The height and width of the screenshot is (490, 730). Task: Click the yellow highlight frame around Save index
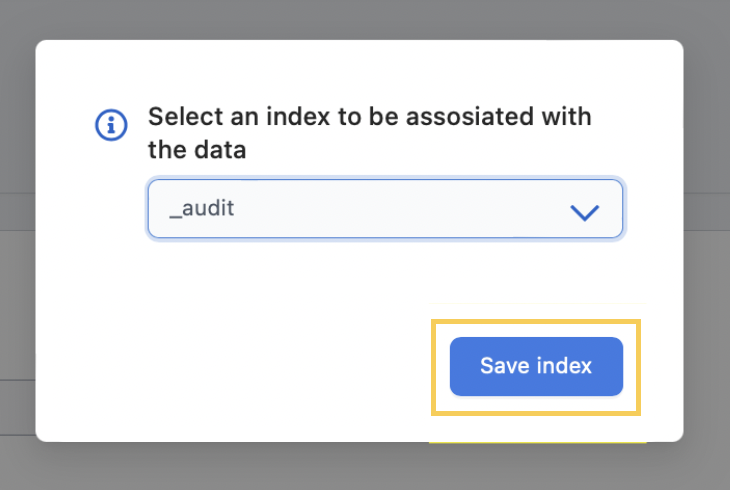(536, 321)
